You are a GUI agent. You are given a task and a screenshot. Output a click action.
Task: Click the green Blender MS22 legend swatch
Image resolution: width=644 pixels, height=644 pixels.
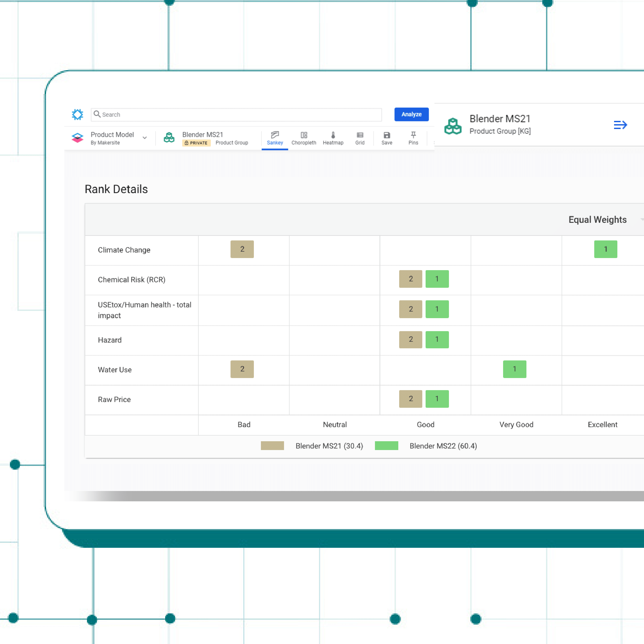(x=386, y=446)
